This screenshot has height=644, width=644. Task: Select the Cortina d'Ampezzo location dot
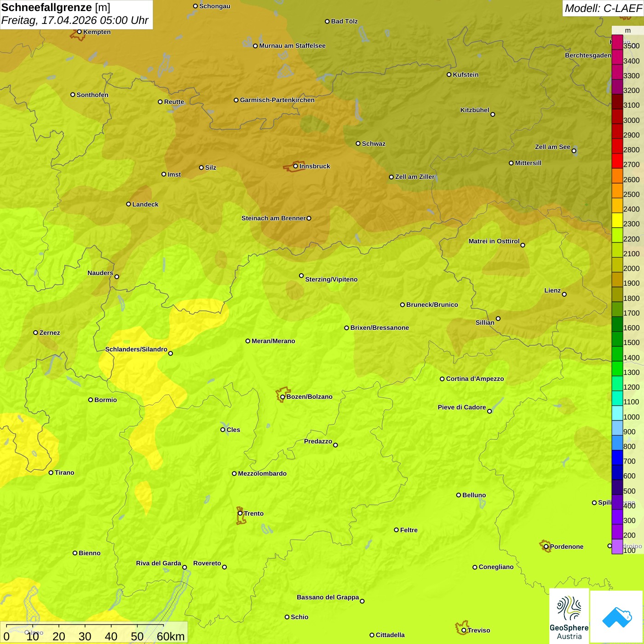442,379
